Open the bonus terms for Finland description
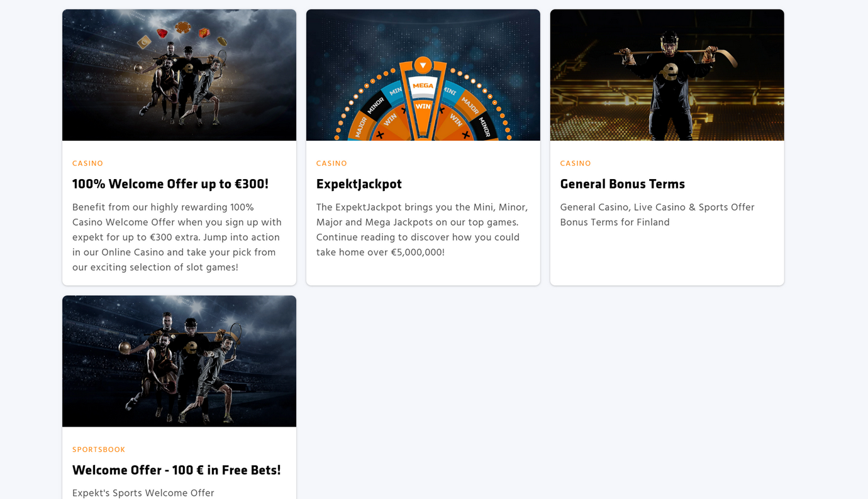Screen dimensions: 868x499 pos(657,215)
